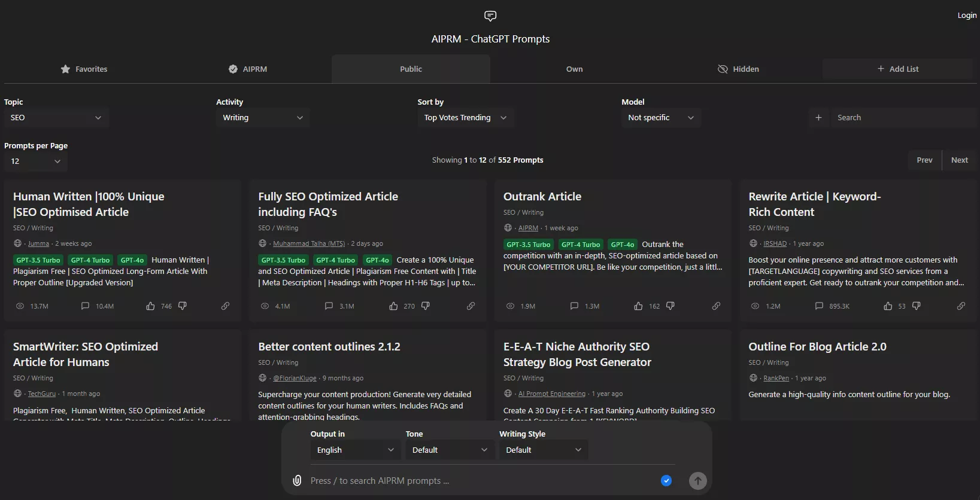Open comments on Rewrite Article Keyword-Rich prompt

(819, 306)
